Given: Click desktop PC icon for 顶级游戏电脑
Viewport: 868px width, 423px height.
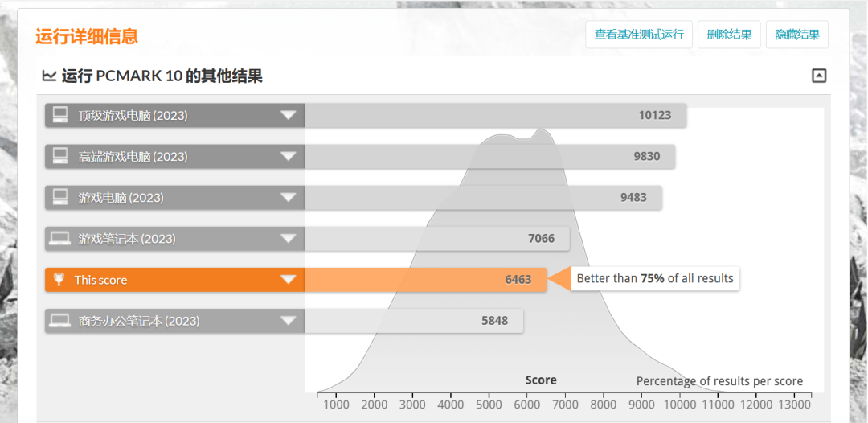Looking at the screenshot, I should [59, 115].
